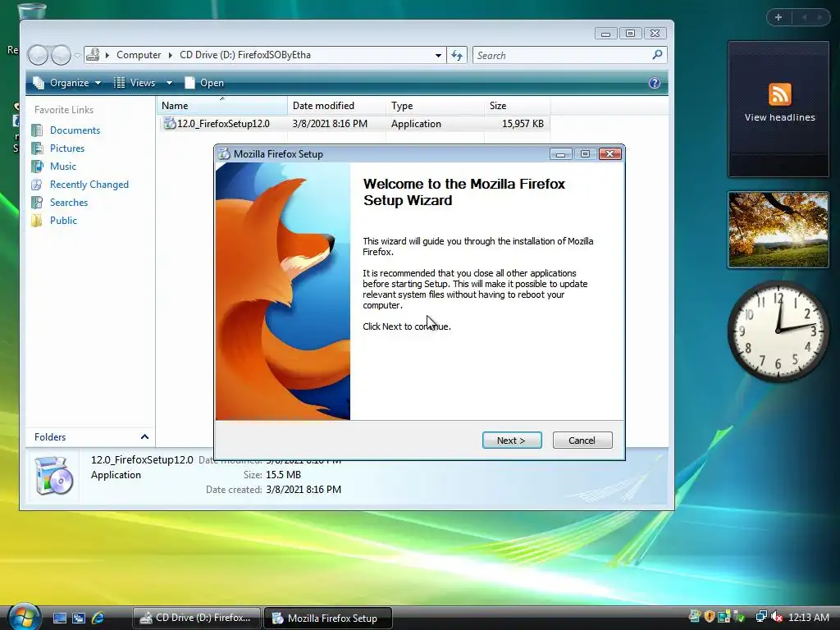Sort files by Date modified column

pos(336,106)
